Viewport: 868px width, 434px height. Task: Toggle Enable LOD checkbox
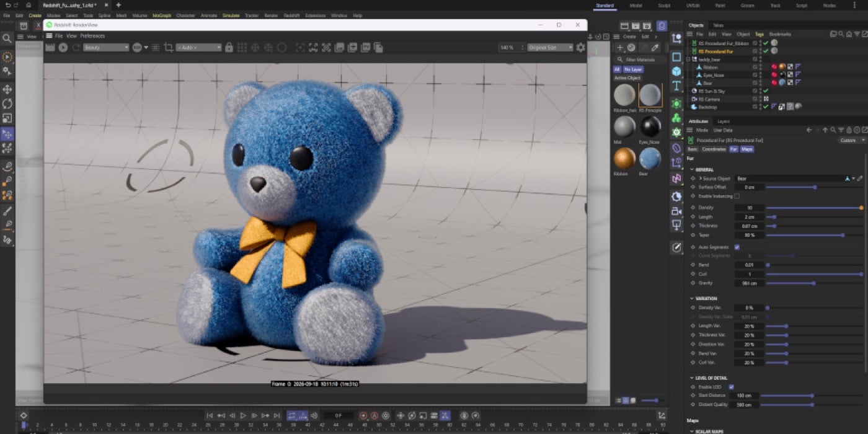[x=732, y=387]
